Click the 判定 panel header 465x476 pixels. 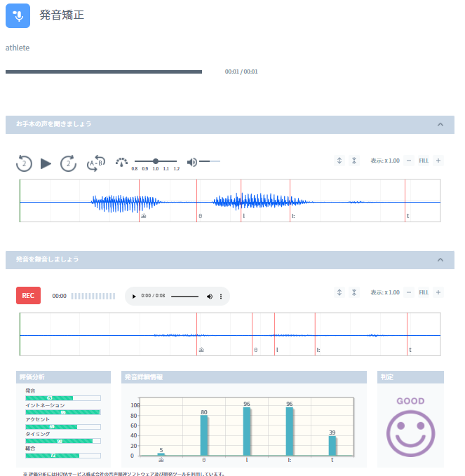[410, 377]
